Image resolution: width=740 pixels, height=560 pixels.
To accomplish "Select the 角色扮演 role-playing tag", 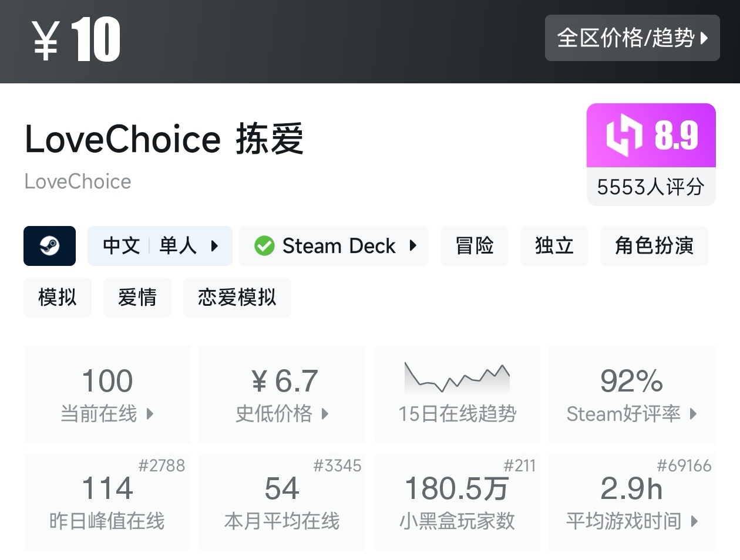I will (x=654, y=246).
